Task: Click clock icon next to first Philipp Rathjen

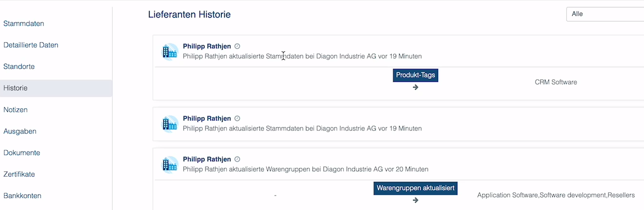Action: point(237,46)
